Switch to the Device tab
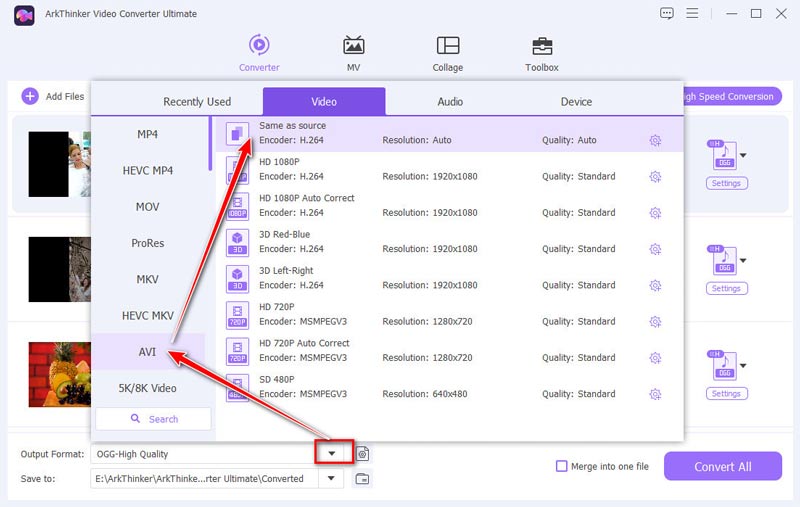The height and width of the screenshot is (507, 800). (576, 102)
